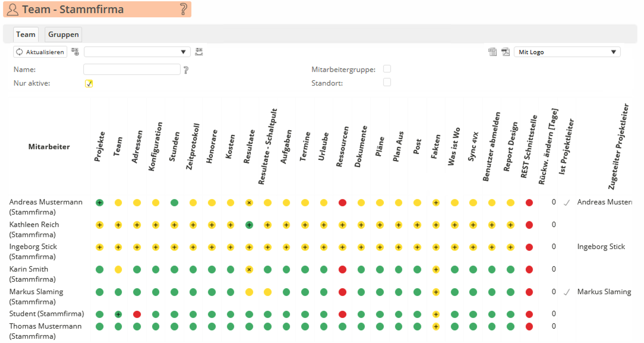
Task: Click the user icon before Team - Stammfirma
Action: pyautogui.click(x=12, y=10)
